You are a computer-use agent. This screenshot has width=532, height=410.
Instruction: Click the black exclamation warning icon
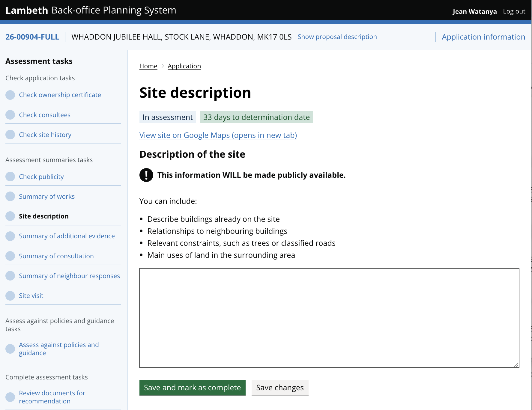[x=146, y=175]
